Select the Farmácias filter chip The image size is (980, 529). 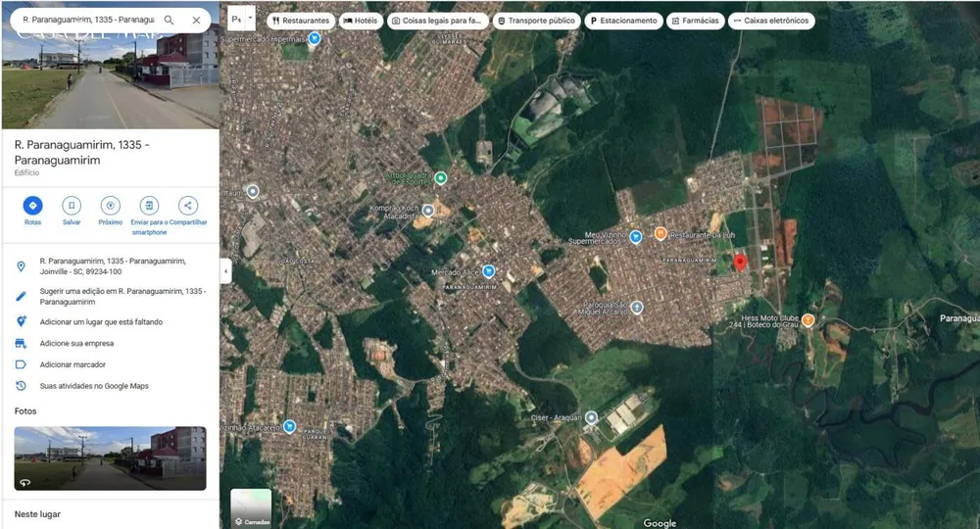pyautogui.click(x=696, y=21)
